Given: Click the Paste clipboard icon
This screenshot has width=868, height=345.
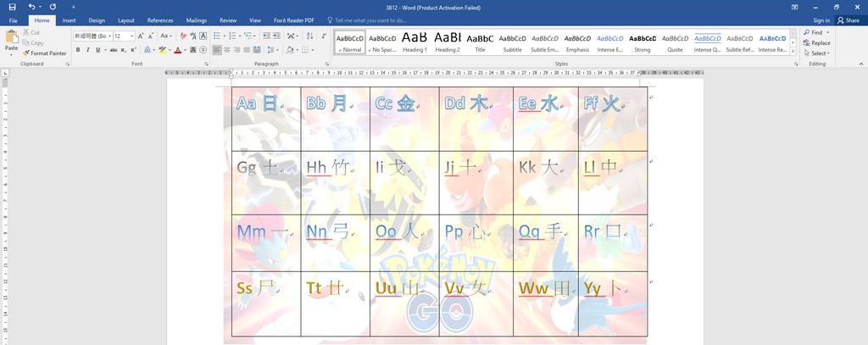Looking at the screenshot, I should click(x=12, y=37).
